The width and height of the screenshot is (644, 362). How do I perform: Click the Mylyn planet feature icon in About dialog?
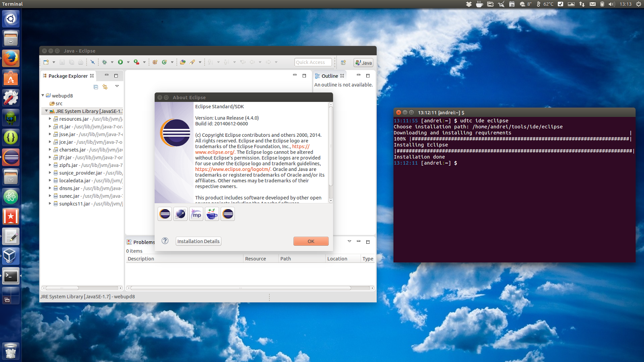(181, 214)
